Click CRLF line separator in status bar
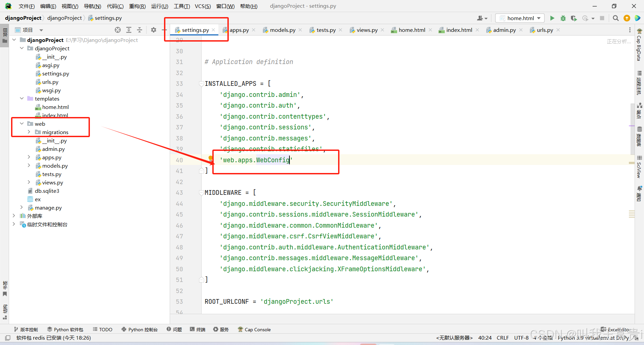644x345 pixels. [502, 338]
